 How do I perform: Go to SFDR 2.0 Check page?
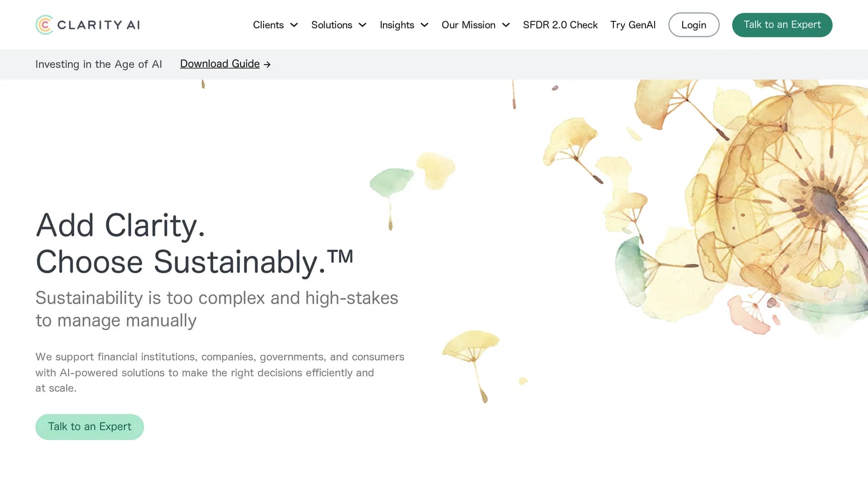[560, 25]
